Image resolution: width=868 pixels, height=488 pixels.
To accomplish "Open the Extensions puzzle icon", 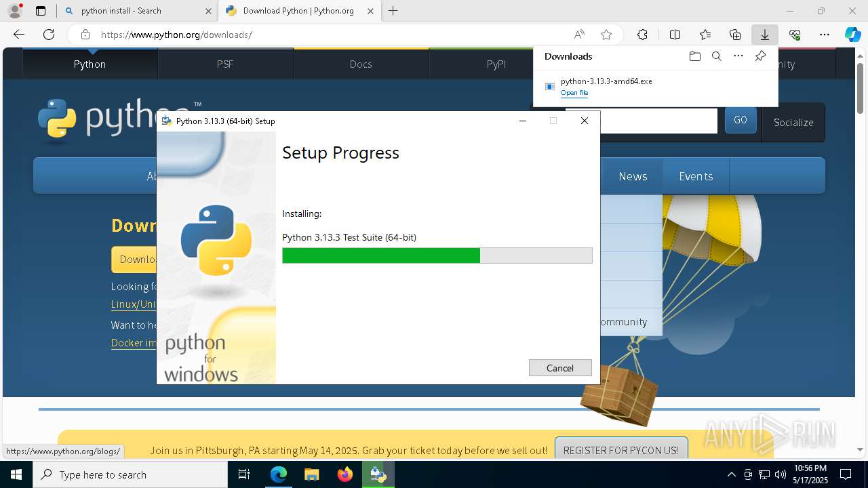I will [x=642, y=35].
